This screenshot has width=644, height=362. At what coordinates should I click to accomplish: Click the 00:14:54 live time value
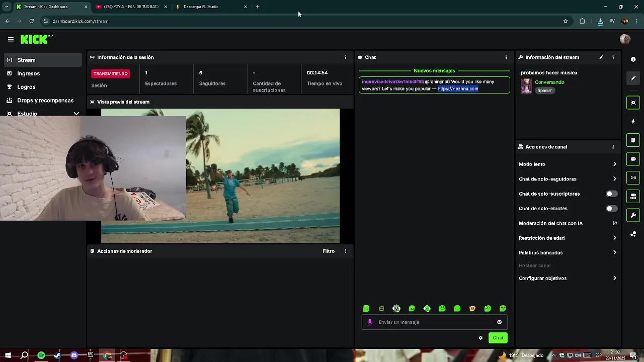click(317, 73)
